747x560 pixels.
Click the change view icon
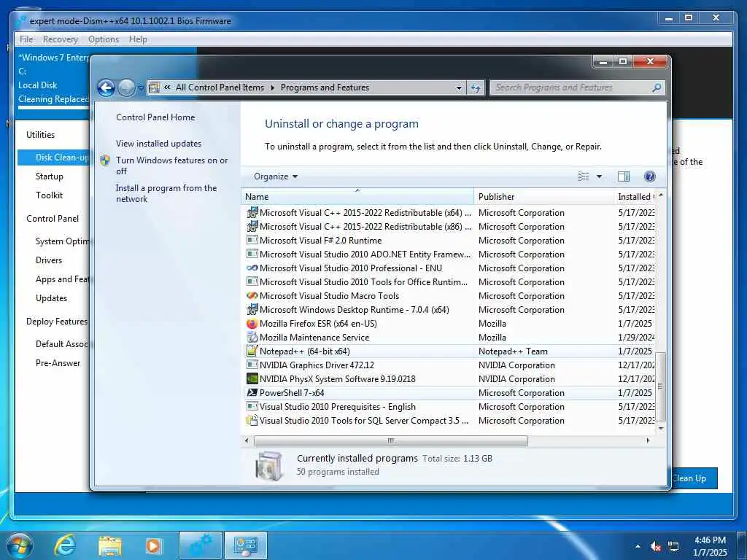(583, 176)
